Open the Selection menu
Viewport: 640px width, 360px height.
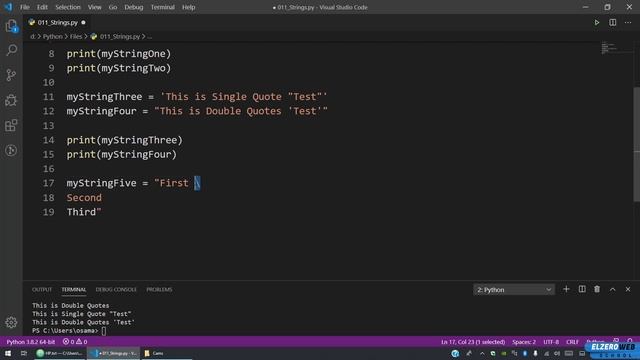[x=68, y=7]
